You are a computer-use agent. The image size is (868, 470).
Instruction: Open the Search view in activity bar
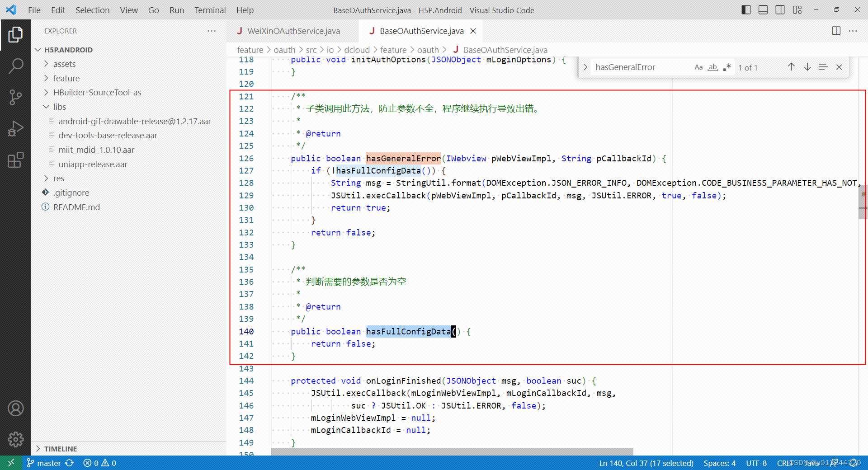15,66
